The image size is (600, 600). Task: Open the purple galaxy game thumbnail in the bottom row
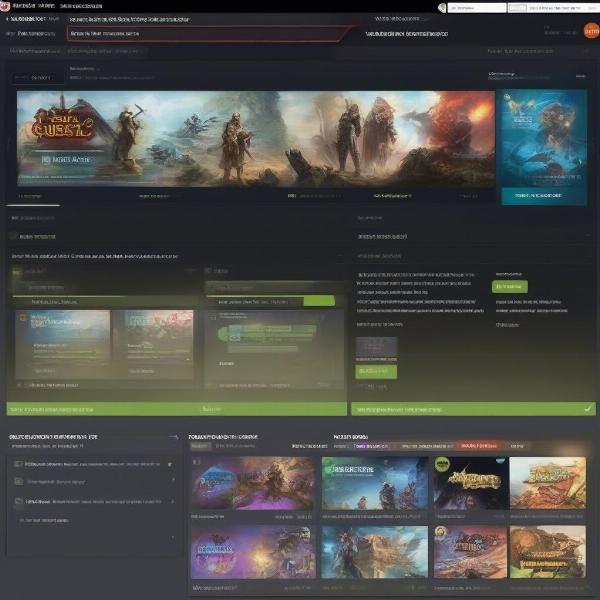coord(253,552)
